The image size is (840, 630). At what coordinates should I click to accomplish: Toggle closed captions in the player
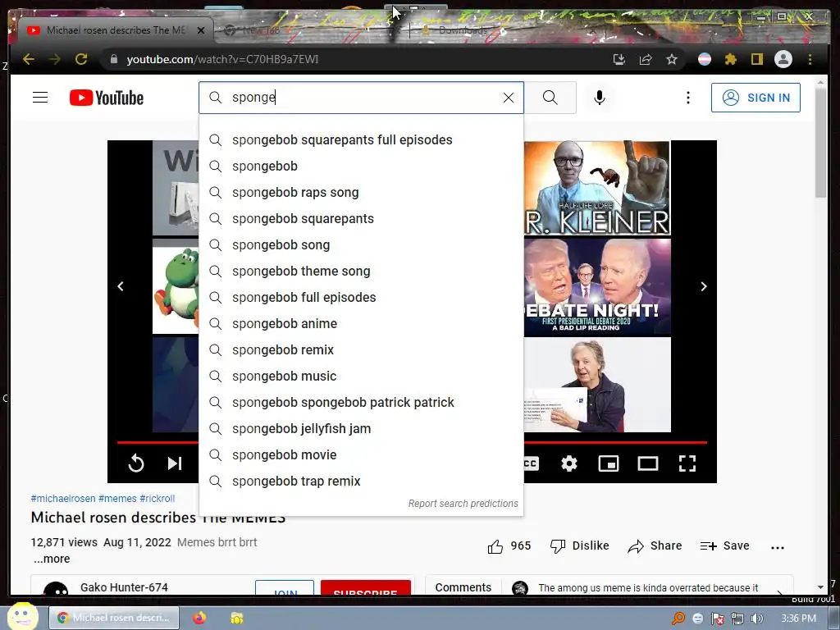pyautogui.click(x=531, y=463)
